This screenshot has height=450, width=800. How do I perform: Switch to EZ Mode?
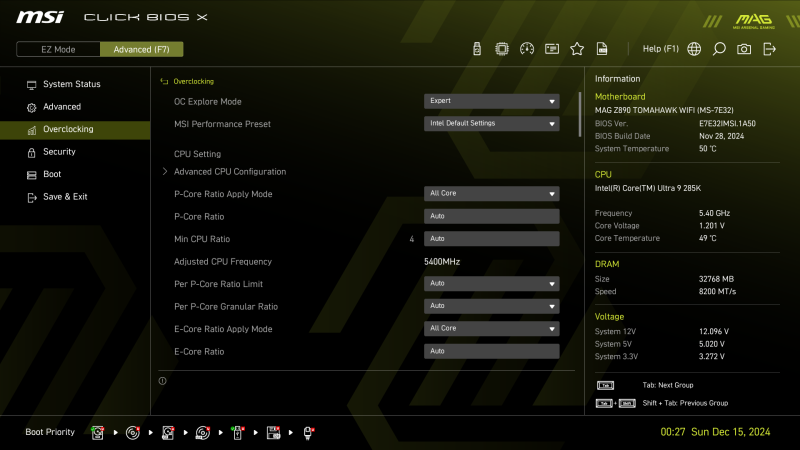(x=58, y=49)
